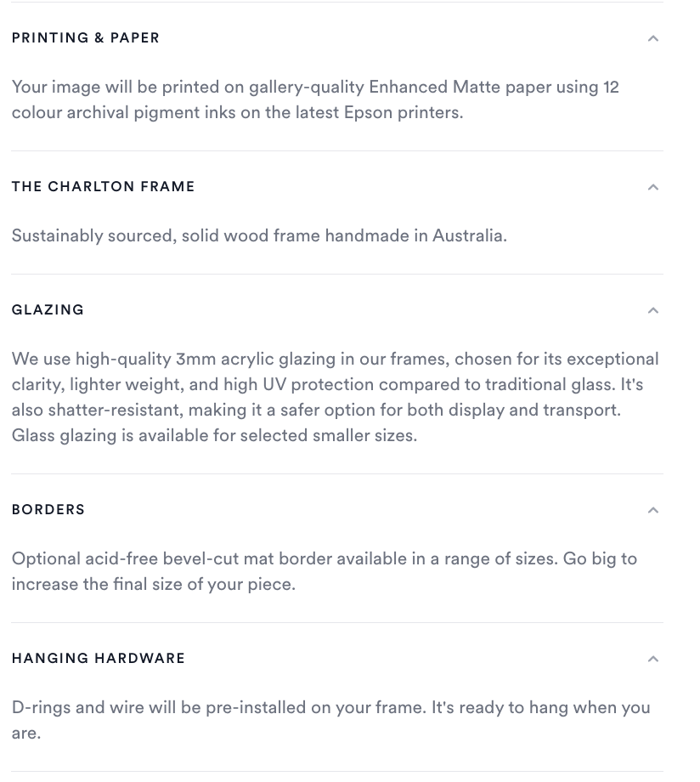Collapse the Printing & Paper section chevron
Viewport: 700px width, 782px height.
point(652,38)
